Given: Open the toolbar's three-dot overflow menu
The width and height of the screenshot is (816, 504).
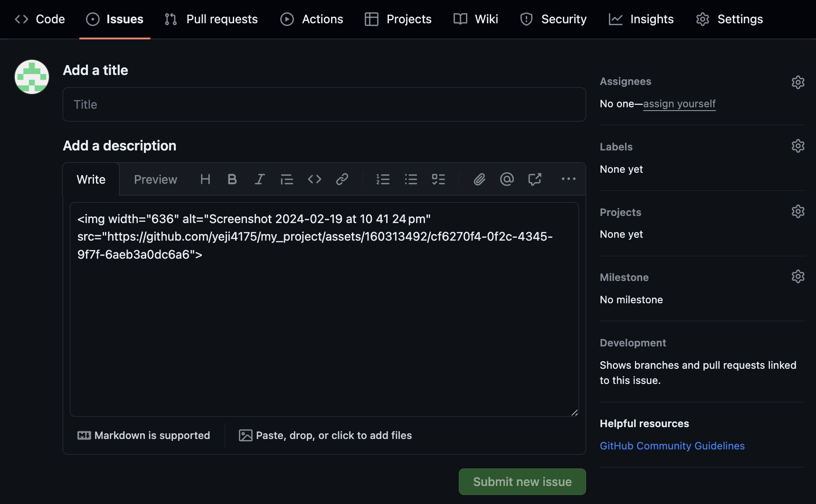Looking at the screenshot, I should (x=569, y=179).
